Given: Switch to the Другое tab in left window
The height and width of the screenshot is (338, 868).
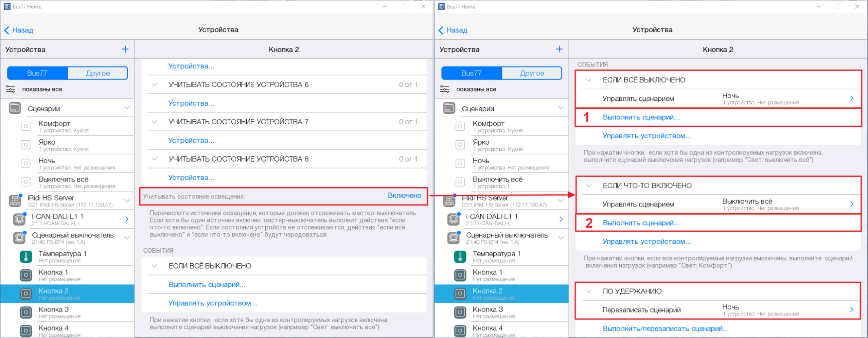Looking at the screenshot, I should (98, 73).
